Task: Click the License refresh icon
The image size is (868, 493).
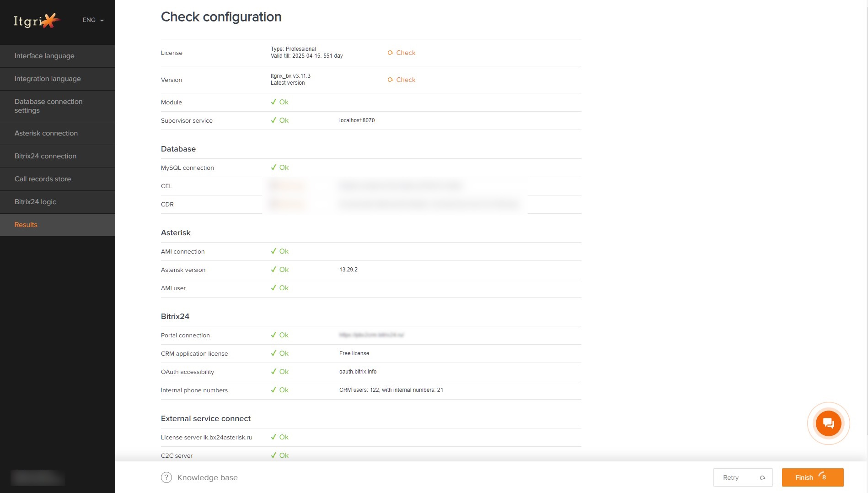Action: click(391, 53)
